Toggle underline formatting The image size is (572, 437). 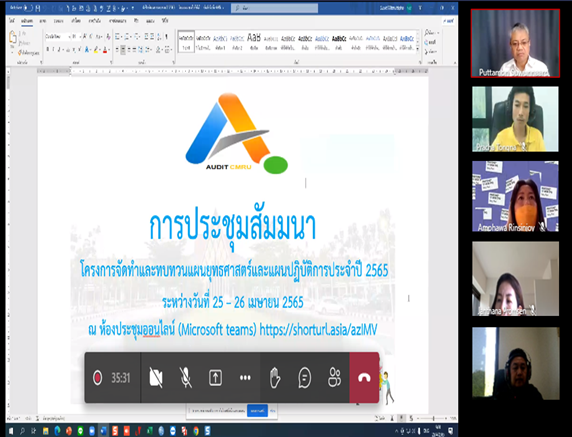pos(59,49)
